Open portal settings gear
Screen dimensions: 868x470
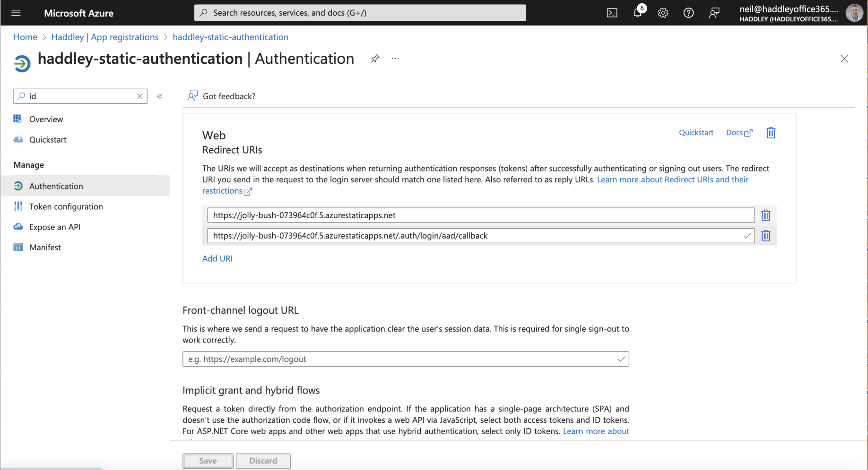click(663, 13)
